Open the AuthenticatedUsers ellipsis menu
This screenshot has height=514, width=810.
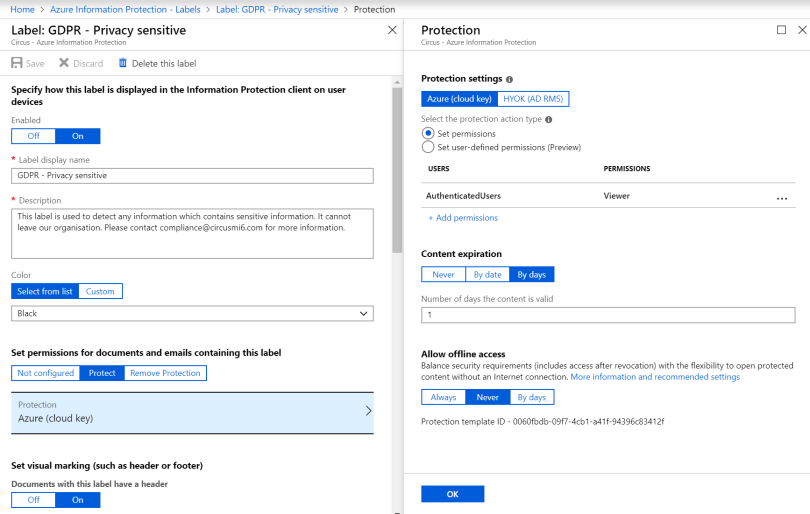782,198
